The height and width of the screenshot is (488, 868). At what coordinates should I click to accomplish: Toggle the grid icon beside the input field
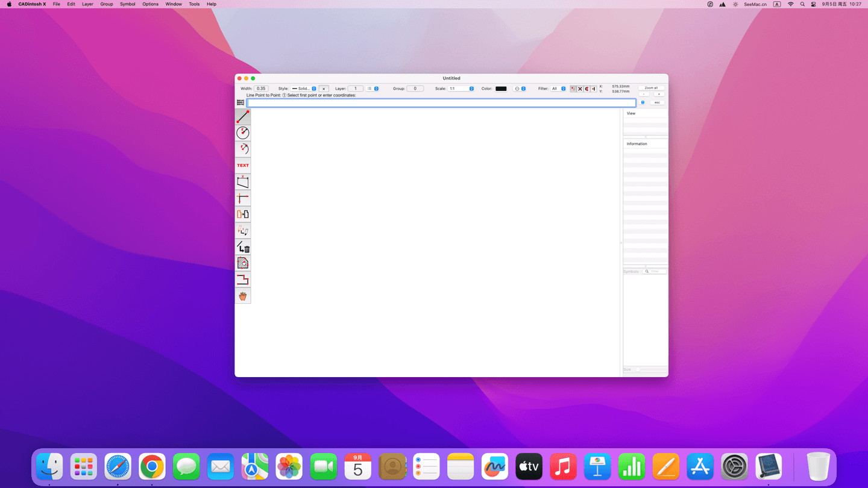pos(241,103)
